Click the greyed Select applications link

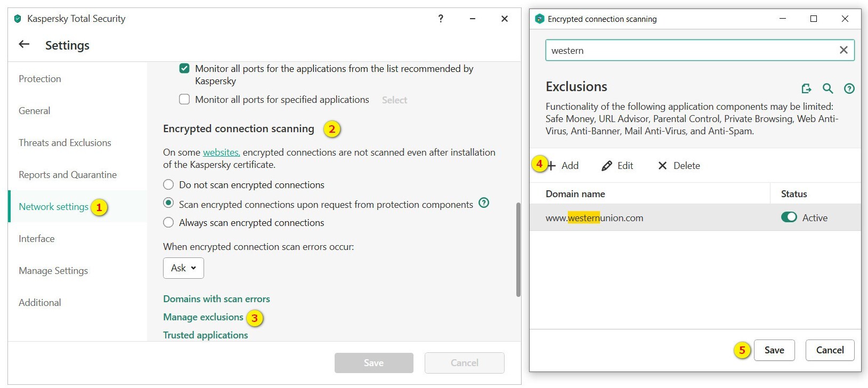coord(394,100)
